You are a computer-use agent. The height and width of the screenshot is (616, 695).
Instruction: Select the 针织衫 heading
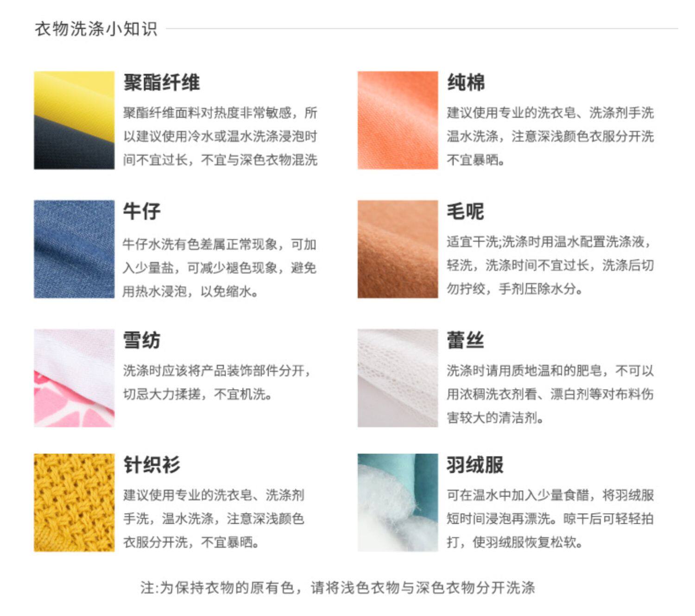point(152,465)
